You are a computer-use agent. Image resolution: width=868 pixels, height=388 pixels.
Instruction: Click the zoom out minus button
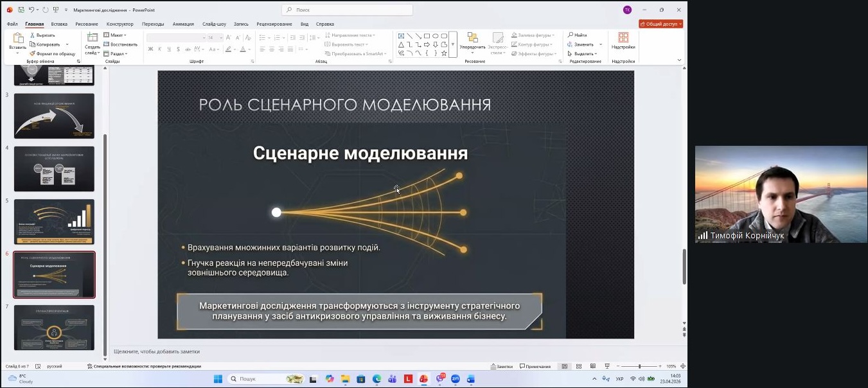618,366
